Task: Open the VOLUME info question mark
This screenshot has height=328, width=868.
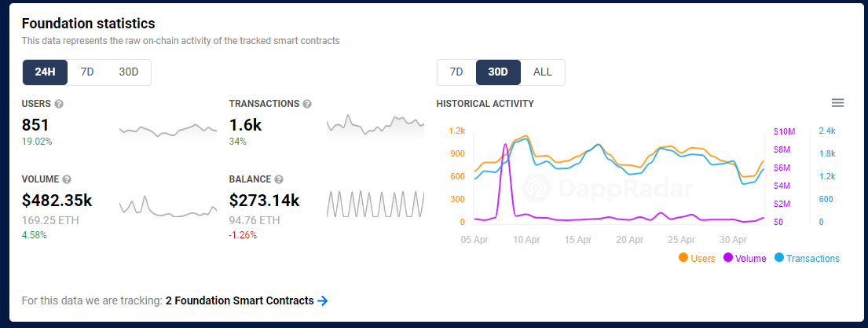Action: click(67, 179)
